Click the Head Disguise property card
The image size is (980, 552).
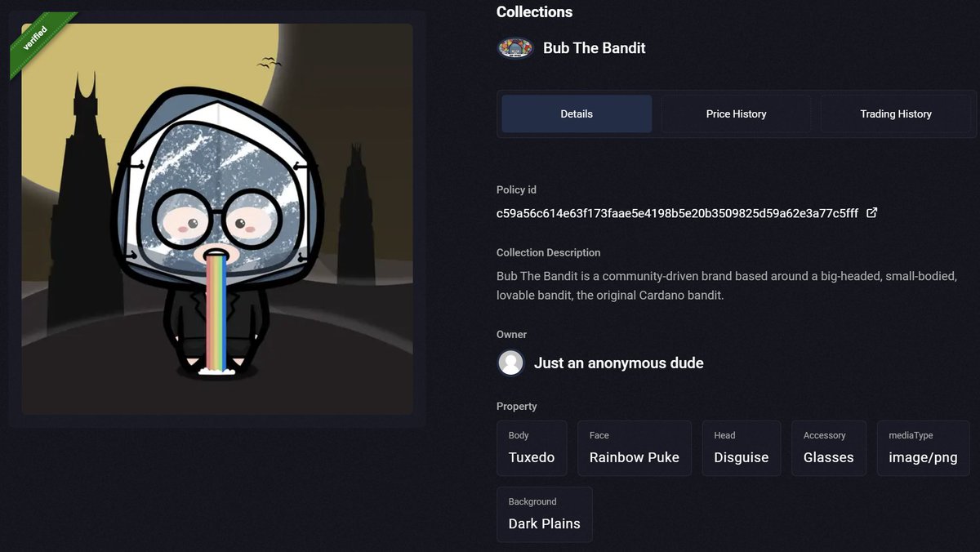coord(742,448)
